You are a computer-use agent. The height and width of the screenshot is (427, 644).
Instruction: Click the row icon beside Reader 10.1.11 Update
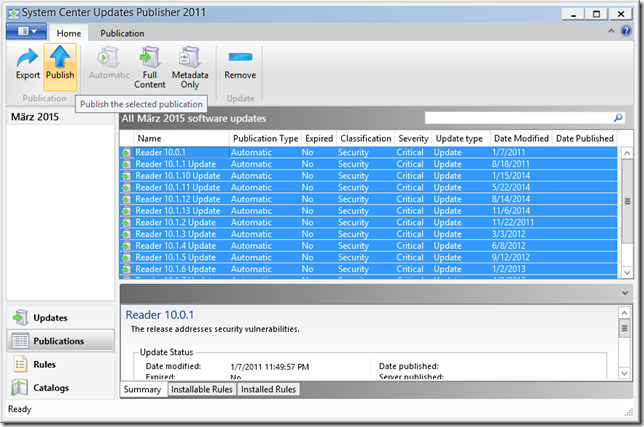click(x=126, y=188)
